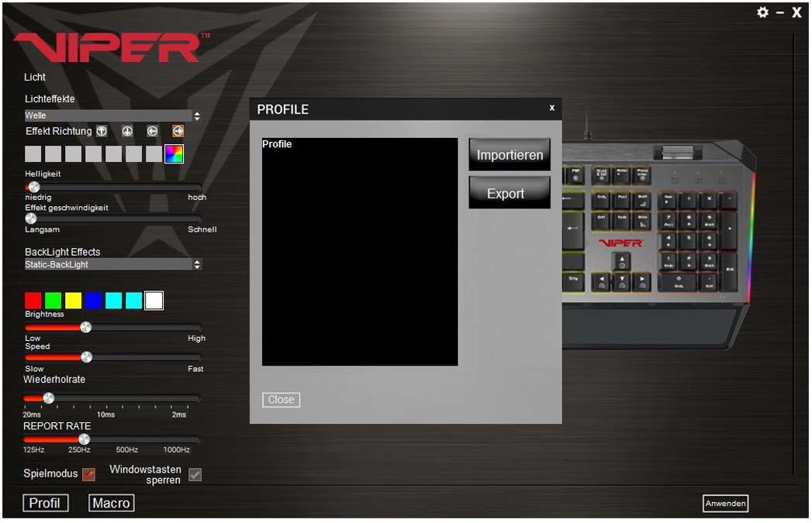812x523 pixels.
Task: Click Export in the profile dialog
Action: [510, 193]
